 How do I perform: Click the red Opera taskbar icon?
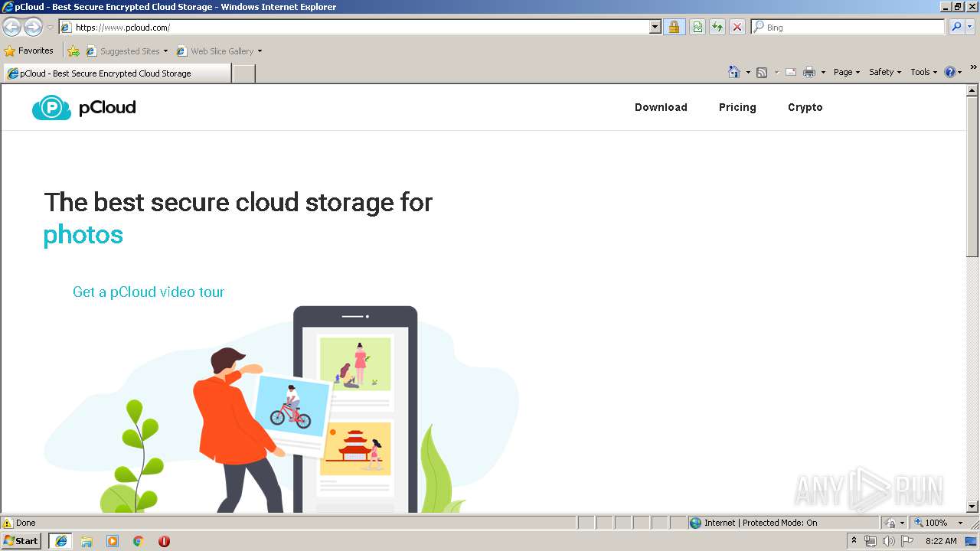click(164, 541)
